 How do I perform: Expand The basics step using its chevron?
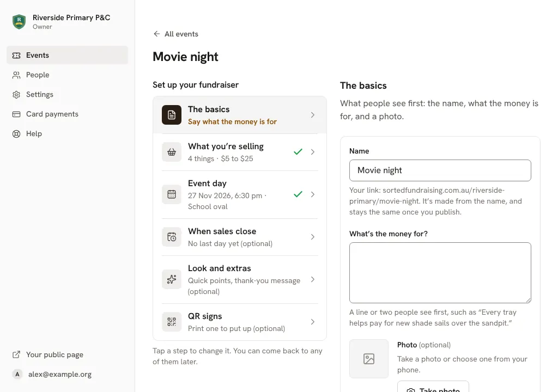[312, 115]
